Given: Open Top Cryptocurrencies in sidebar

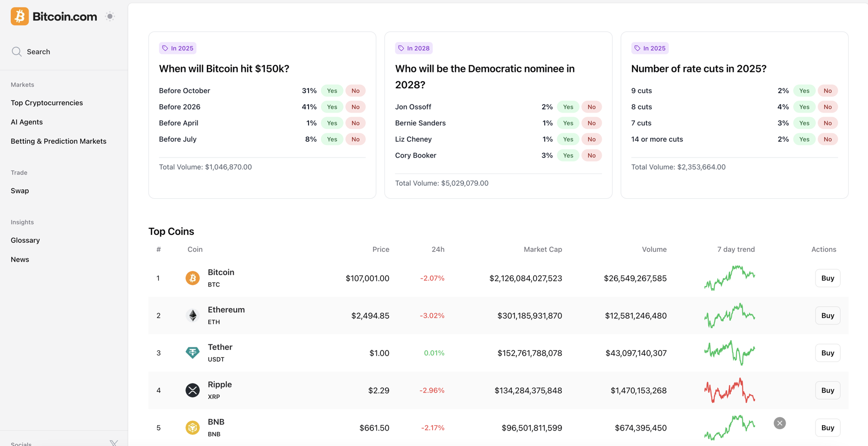Looking at the screenshot, I should point(47,103).
